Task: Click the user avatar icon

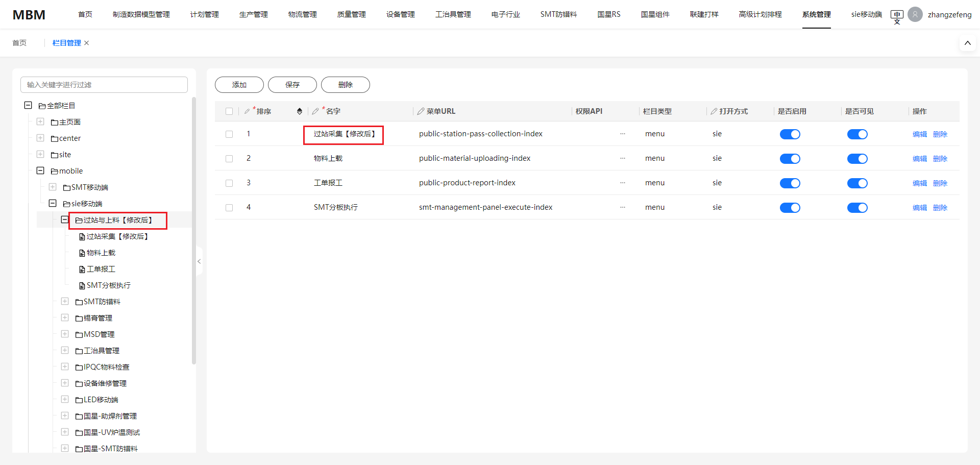Action: pyautogui.click(x=915, y=14)
